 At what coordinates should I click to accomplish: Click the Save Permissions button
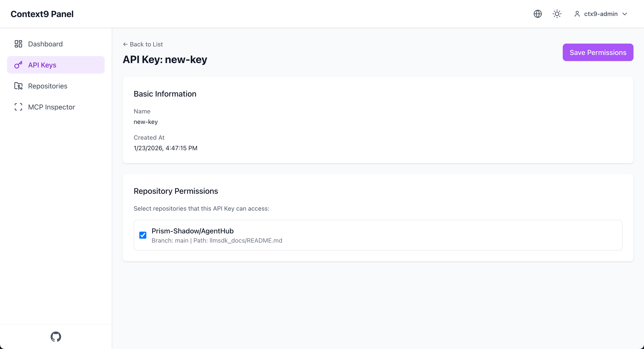[x=598, y=53]
